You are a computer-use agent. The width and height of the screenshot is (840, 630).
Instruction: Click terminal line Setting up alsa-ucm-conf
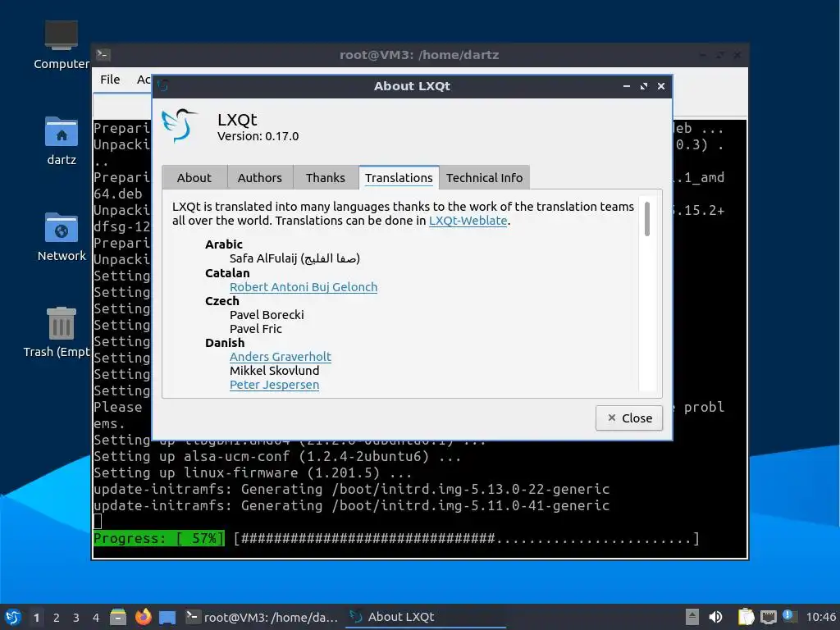click(277, 456)
